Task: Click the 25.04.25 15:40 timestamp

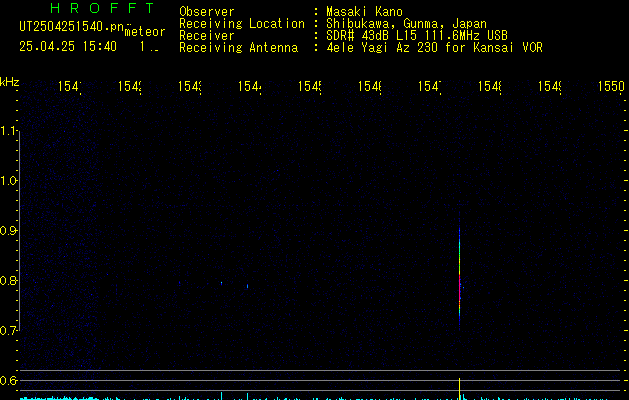Action: coord(68,47)
